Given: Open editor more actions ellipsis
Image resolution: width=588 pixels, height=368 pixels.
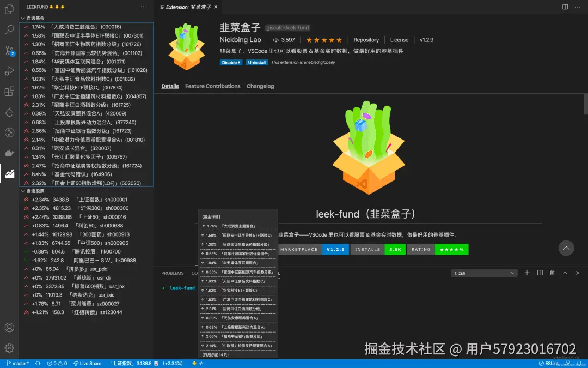Looking at the screenshot, I should pos(578,7).
